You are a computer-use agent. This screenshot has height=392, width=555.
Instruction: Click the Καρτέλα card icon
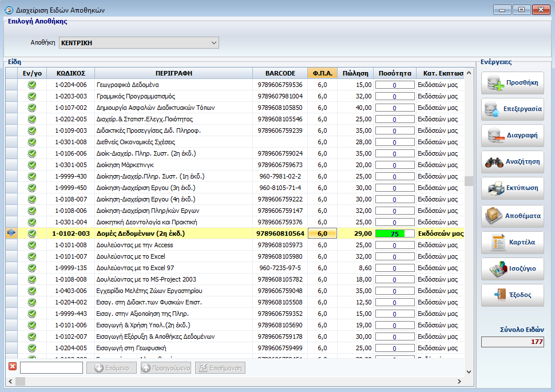pos(498,243)
